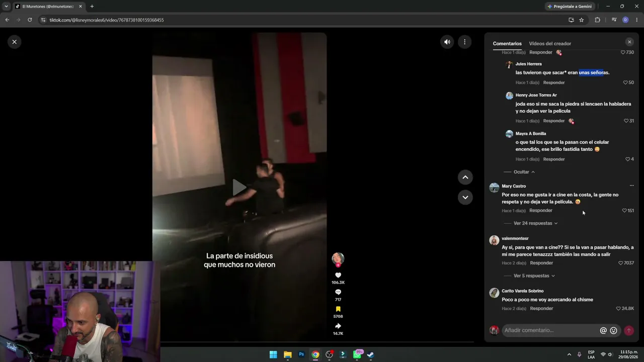This screenshot has height=362, width=644.
Task: Open the video more options menu
Action: (x=465, y=42)
